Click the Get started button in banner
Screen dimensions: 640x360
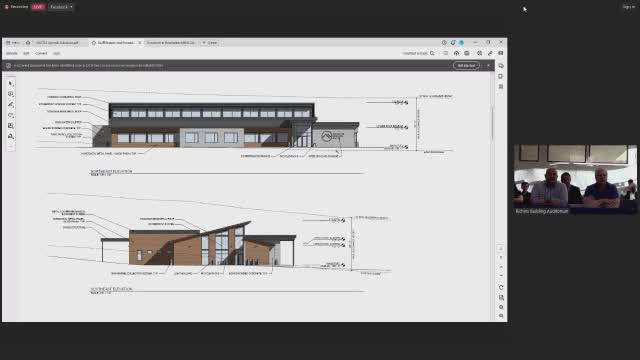click(466, 65)
